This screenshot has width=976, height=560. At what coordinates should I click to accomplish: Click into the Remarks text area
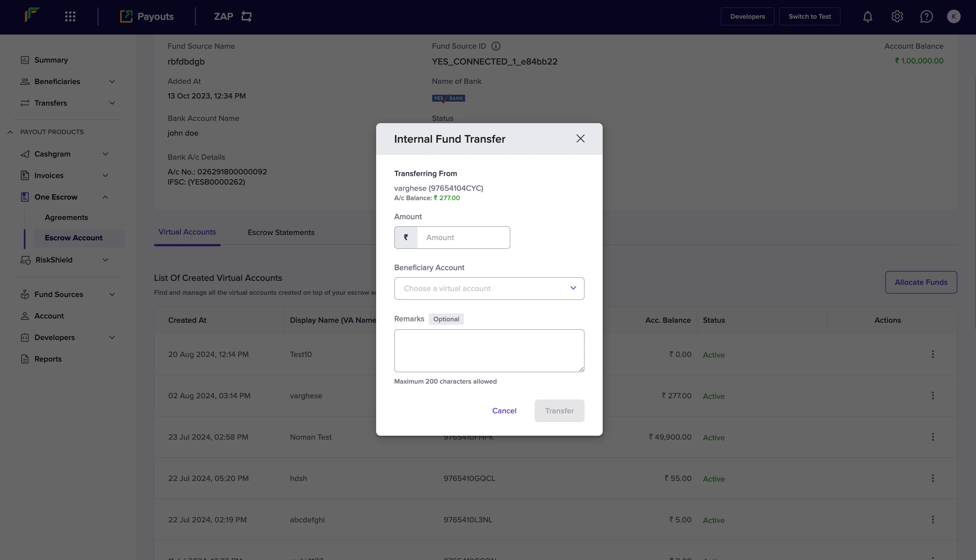pyautogui.click(x=489, y=350)
